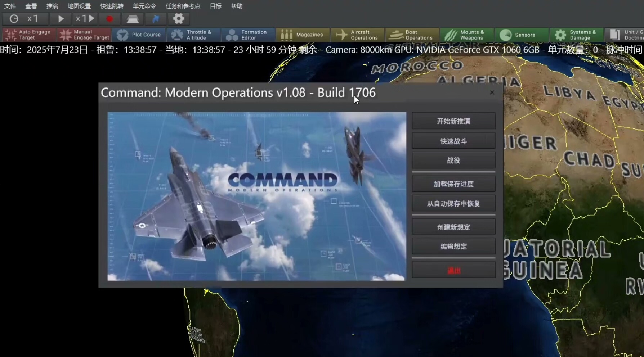This screenshot has height=357, width=644.
Task: Open Mounts & Weapons
Action: coord(467,35)
